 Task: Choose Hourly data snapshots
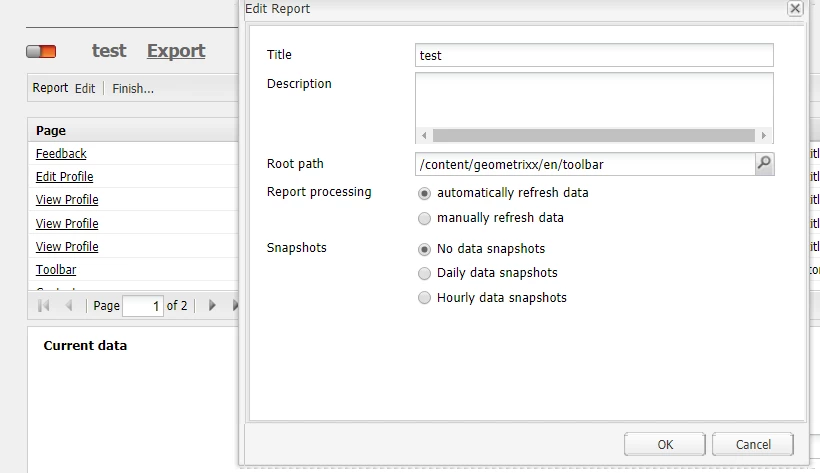[424, 298]
